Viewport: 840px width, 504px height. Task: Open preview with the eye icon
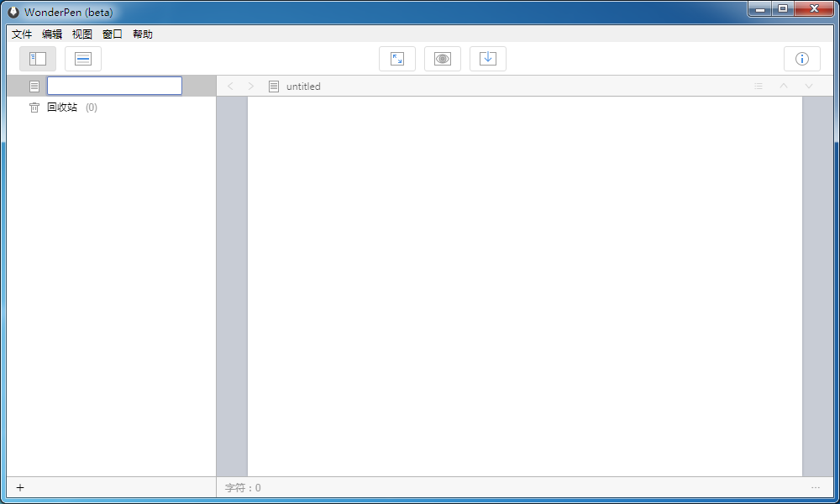point(443,59)
